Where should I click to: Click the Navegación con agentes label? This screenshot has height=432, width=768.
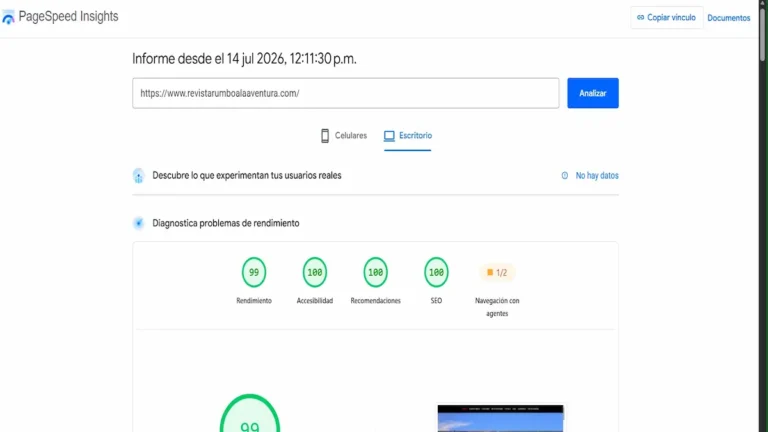click(x=497, y=307)
